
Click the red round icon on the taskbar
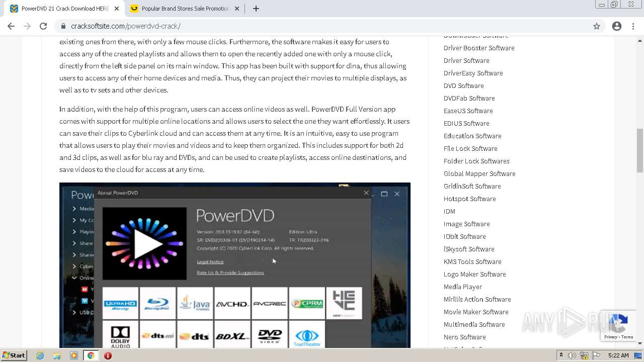tap(108, 355)
